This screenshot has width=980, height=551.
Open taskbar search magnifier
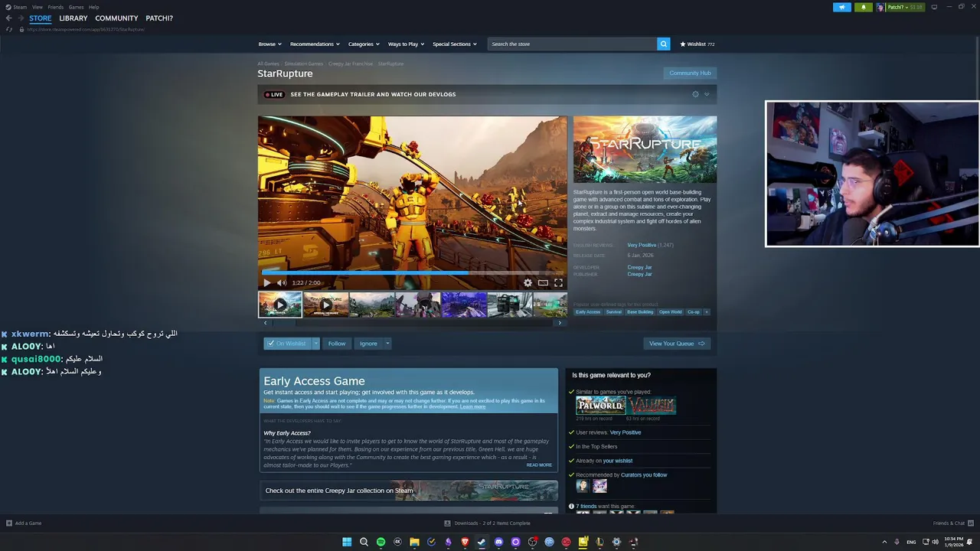(364, 542)
